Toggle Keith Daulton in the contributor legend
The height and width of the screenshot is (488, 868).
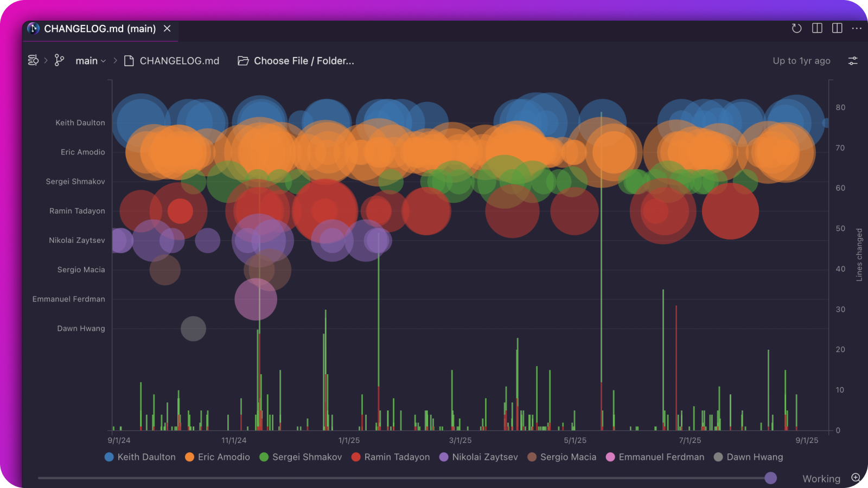pyautogui.click(x=139, y=457)
